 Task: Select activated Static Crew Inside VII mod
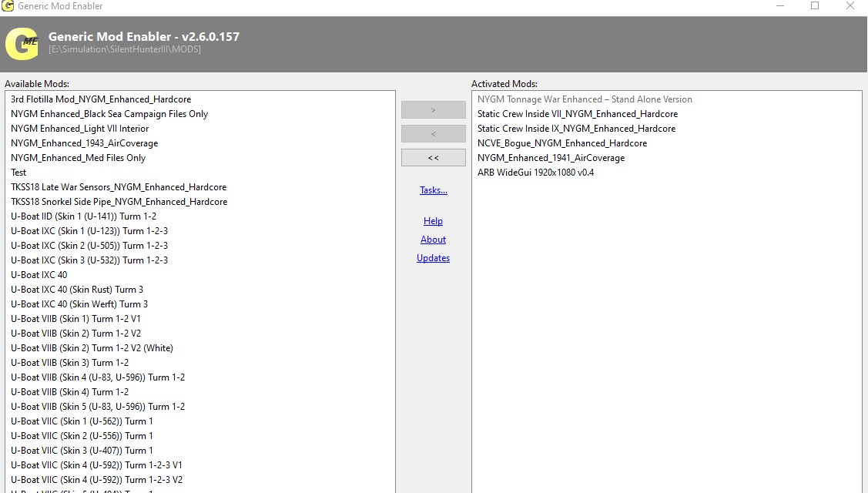click(x=578, y=113)
